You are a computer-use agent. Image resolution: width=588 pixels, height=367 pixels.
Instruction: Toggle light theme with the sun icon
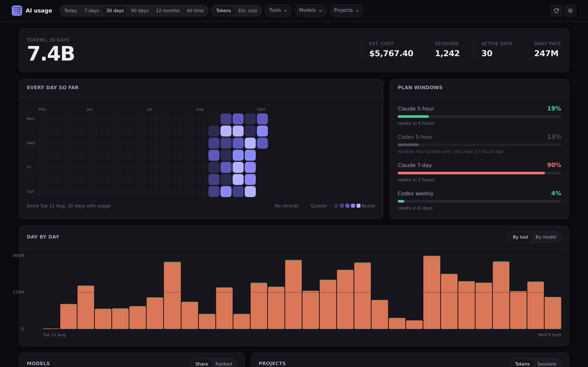tap(570, 11)
